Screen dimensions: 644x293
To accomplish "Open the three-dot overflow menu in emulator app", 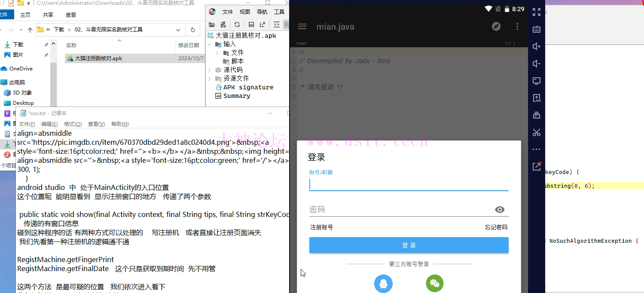I will click(517, 27).
